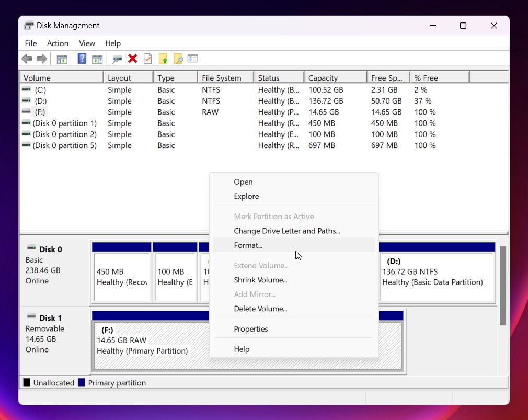Sort by the Type column header
Screen dimensions: 528x420
pyautogui.click(x=175, y=78)
